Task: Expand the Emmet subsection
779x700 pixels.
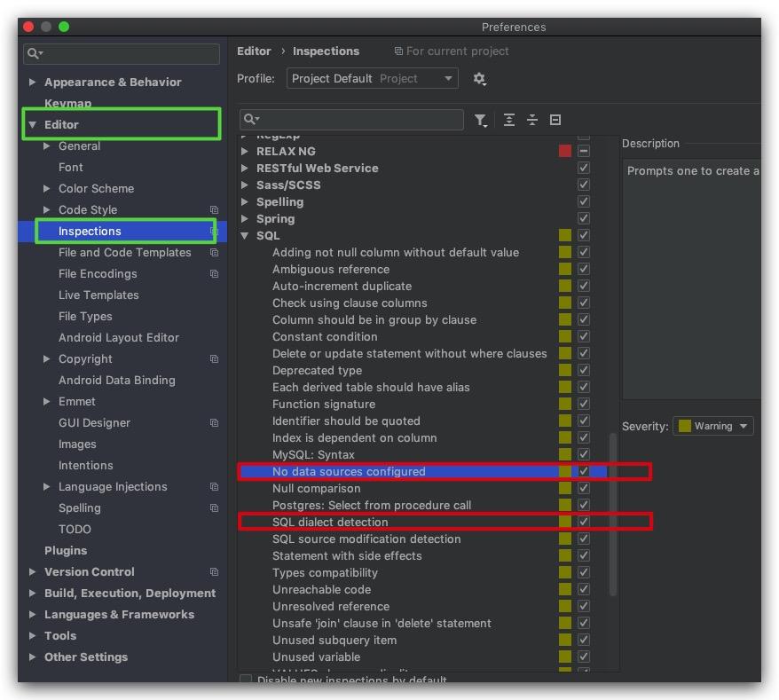Action: (x=46, y=401)
